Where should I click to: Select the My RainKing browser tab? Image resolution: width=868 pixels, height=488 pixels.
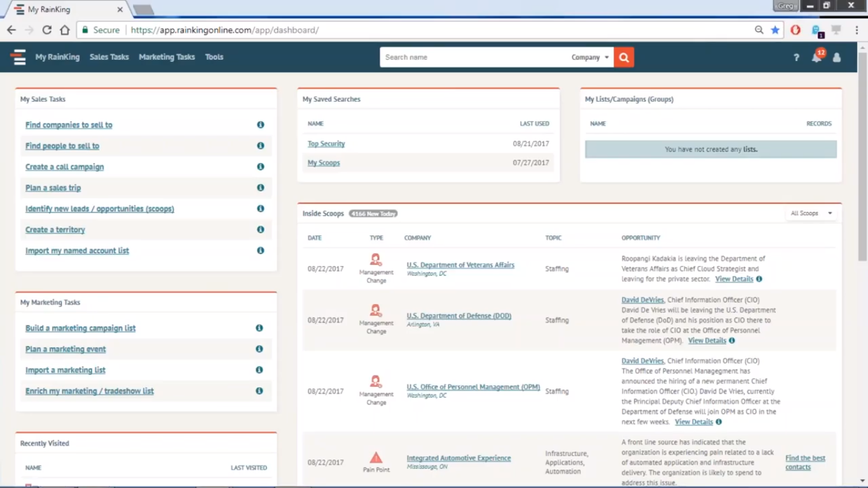point(66,10)
